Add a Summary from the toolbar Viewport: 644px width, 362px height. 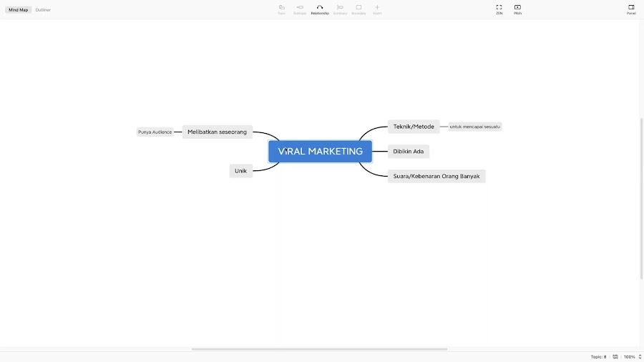coord(340,9)
